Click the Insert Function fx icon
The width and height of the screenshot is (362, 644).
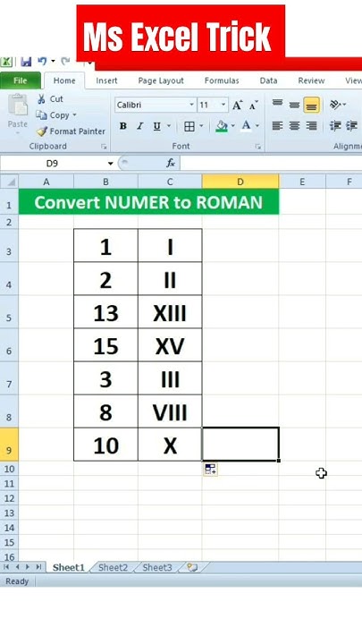(x=171, y=164)
